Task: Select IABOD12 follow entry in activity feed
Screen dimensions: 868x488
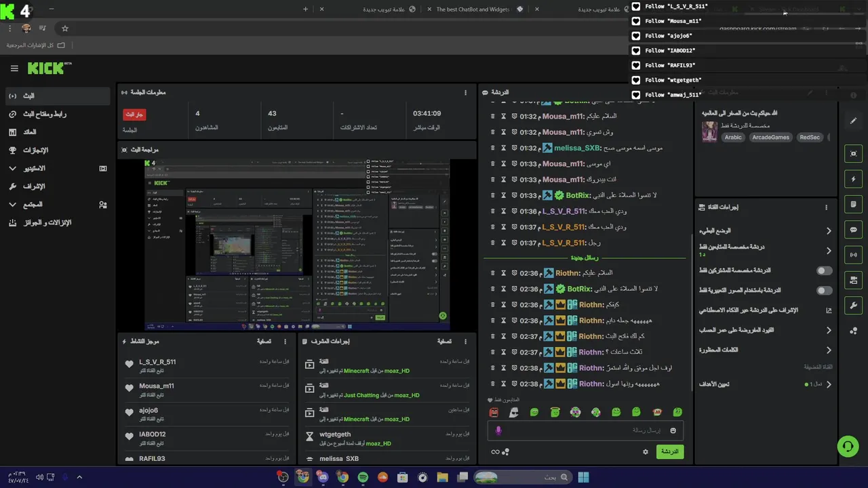Action: point(206,438)
